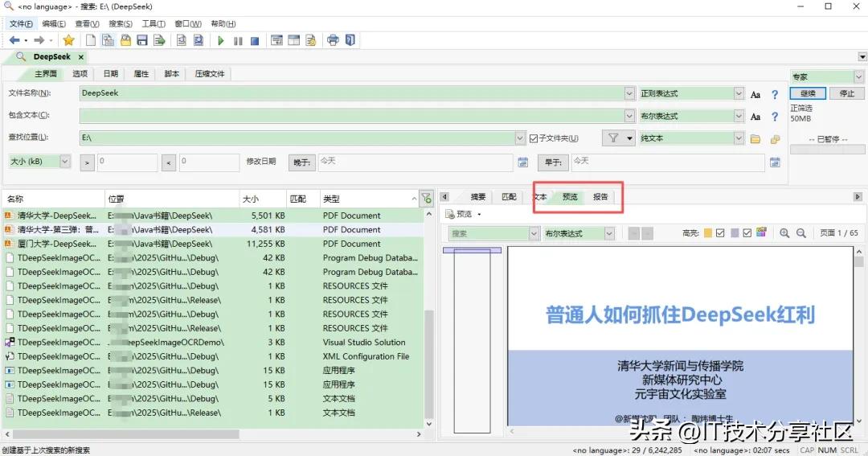Open help question mark for containing text
Image resolution: width=868 pixels, height=456 pixels.
coord(775,117)
